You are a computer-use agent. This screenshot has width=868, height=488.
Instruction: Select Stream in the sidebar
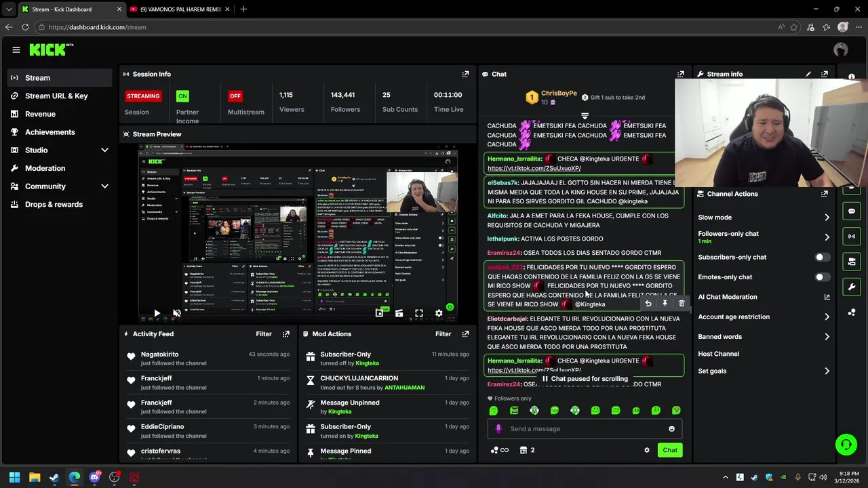pos(60,78)
